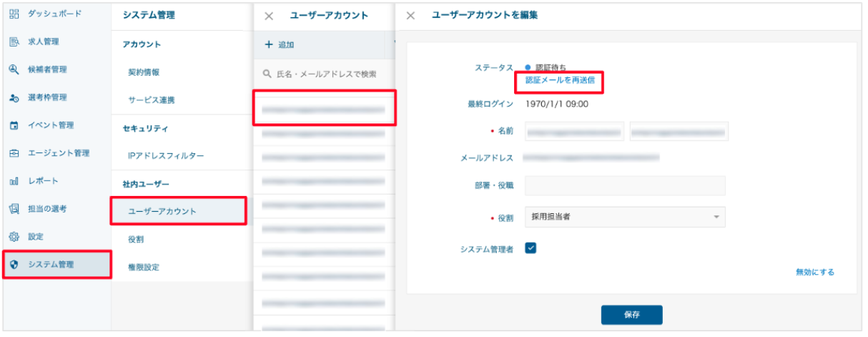868x337 pixels.
Task: Click the report bar chart icon
Action: (x=14, y=181)
